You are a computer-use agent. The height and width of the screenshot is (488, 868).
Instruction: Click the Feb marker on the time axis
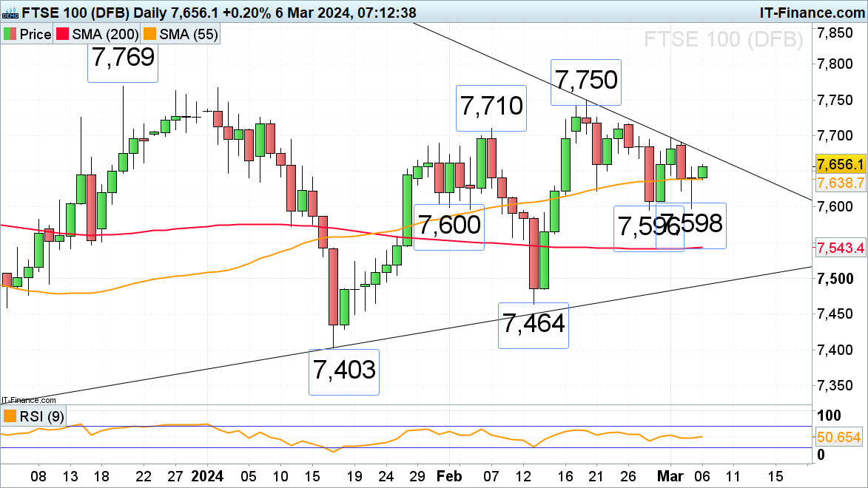[x=448, y=476]
